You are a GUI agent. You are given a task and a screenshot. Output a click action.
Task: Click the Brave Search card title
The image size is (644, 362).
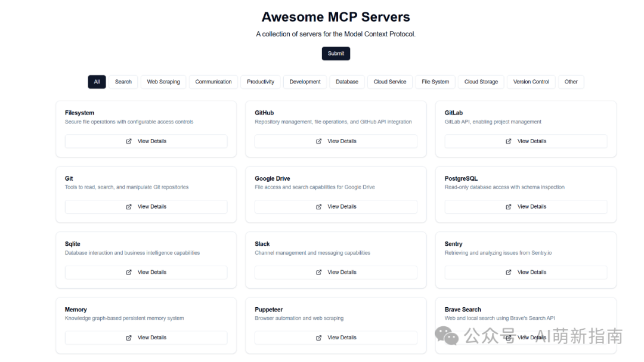click(x=463, y=310)
